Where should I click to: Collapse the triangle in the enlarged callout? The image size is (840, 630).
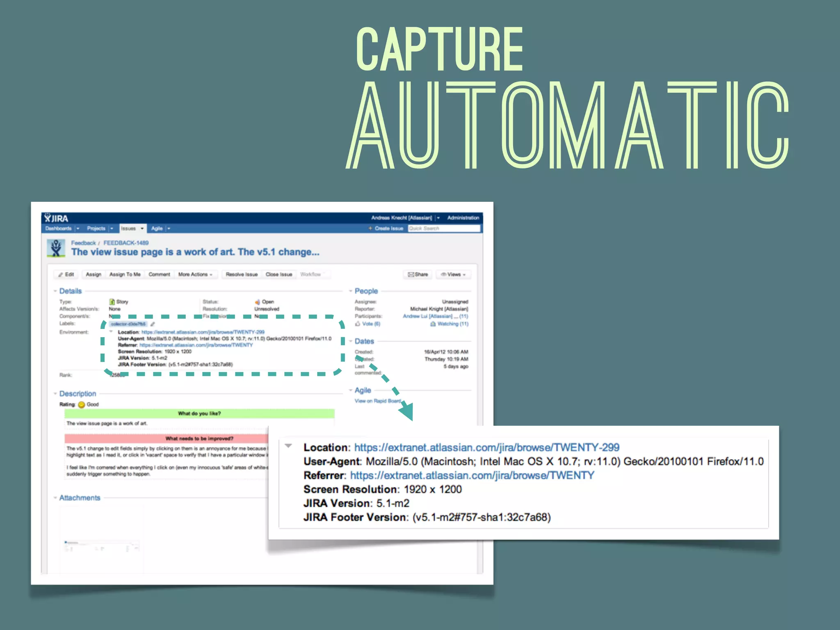coord(288,446)
